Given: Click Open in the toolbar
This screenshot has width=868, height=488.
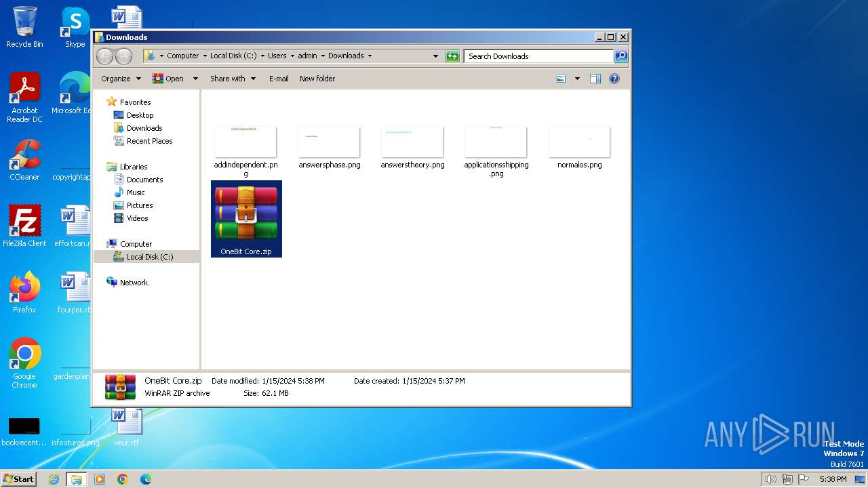Looking at the screenshot, I should (168, 79).
